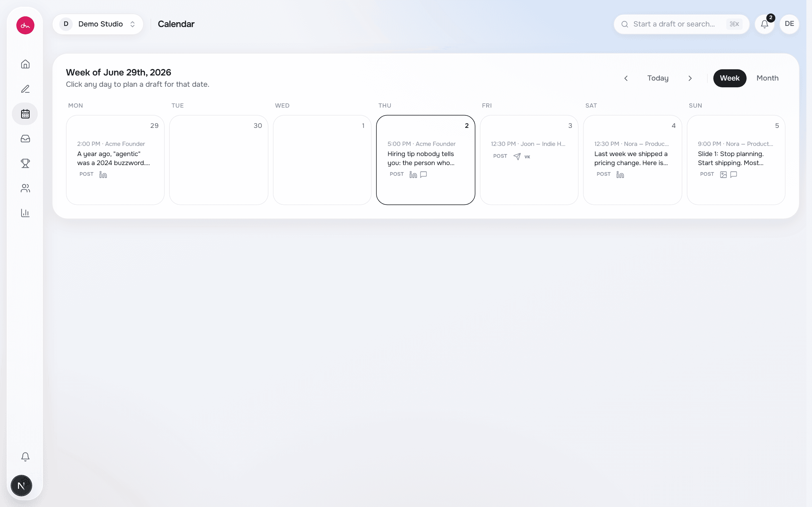812x507 pixels.
Task: Click the notifications bell with badge 2
Action: point(765,24)
